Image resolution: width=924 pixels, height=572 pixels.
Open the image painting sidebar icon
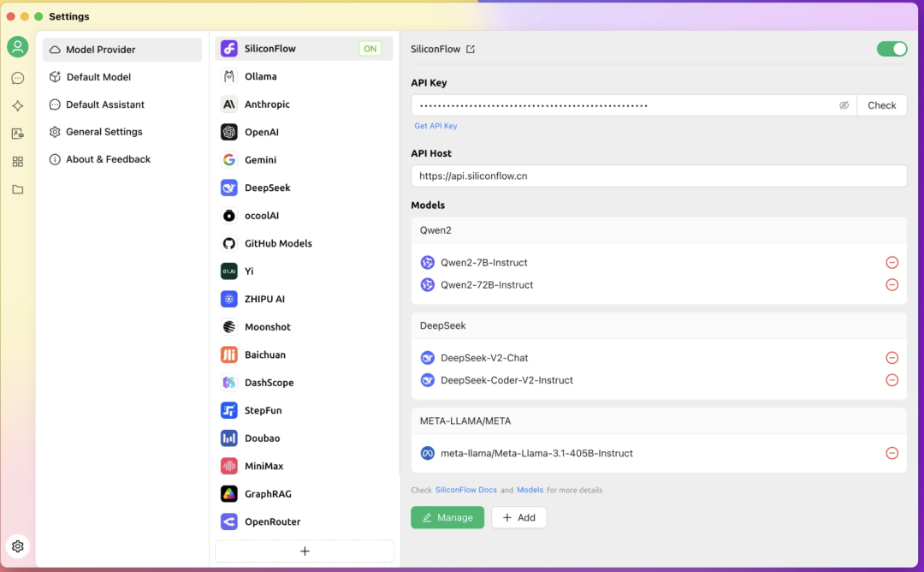coord(18,134)
